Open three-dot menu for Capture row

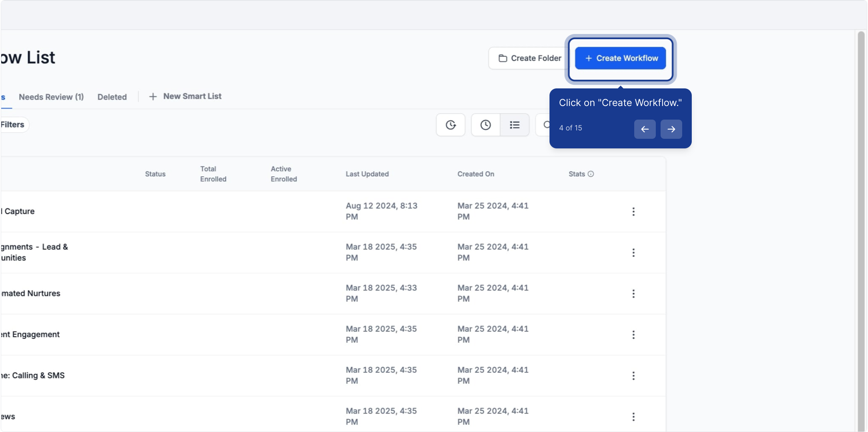(633, 212)
